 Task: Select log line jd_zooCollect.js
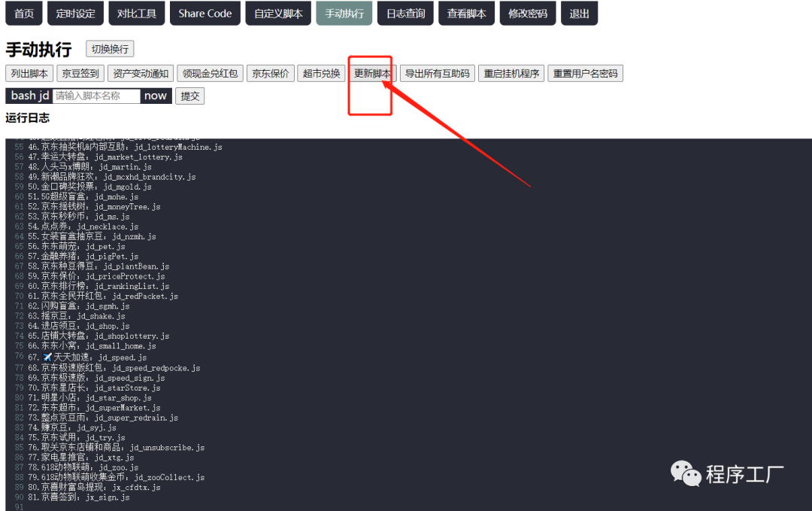click(117, 477)
